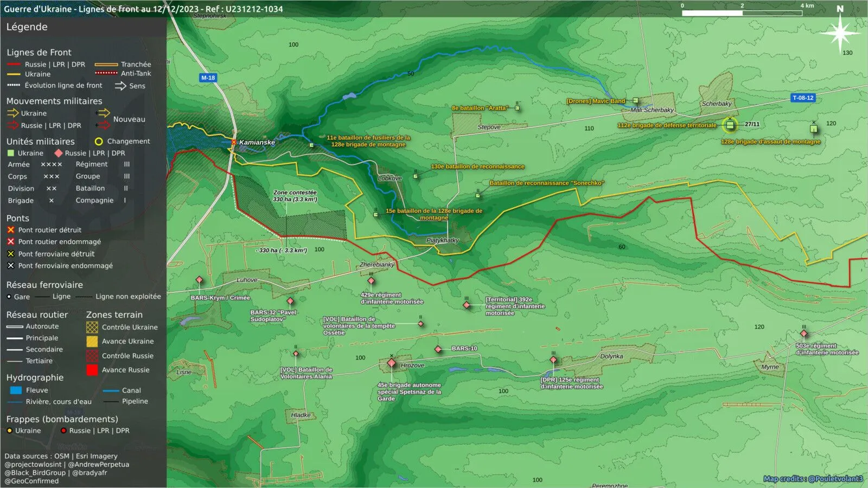Click the Avance Russie red swatch in legend
This screenshot has width=868, height=488.
92,370
